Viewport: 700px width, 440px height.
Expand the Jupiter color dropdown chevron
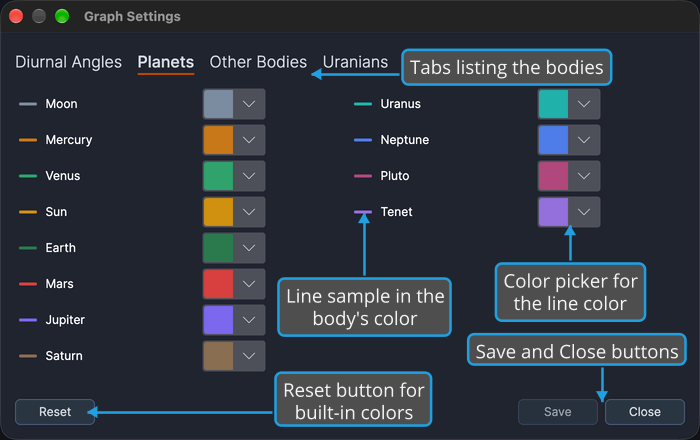pyautogui.click(x=249, y=320)
